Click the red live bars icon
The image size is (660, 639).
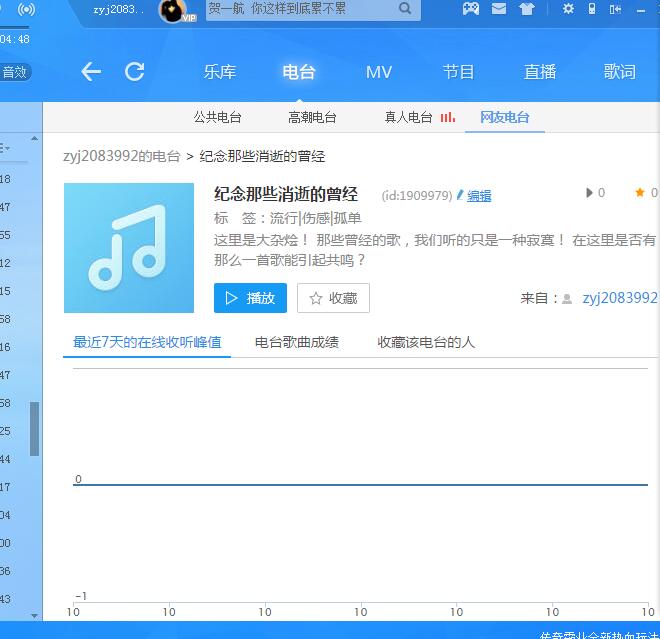pyautogui.click(x=448, y=117)
